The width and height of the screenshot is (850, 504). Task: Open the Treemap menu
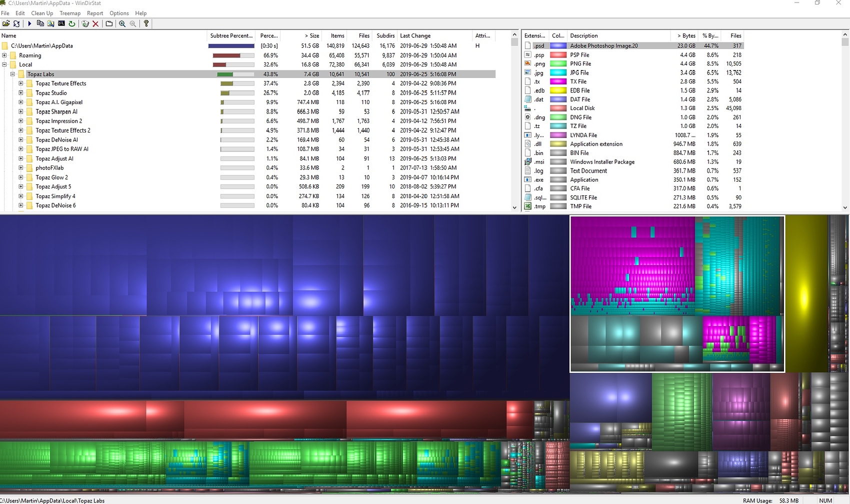pos(70,13)
